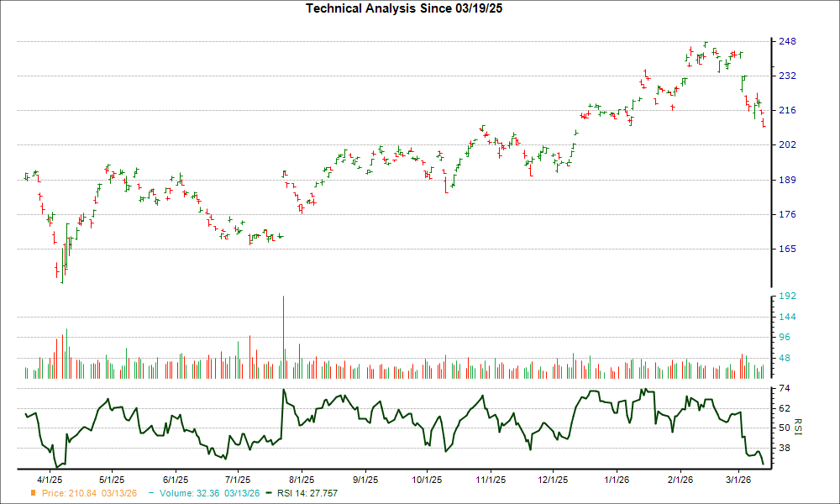Image resolution: width=840 pixels, height=504 pixels.
Task: Click the 4/1/25 date on the x-axis
Action: coord(49,480)
